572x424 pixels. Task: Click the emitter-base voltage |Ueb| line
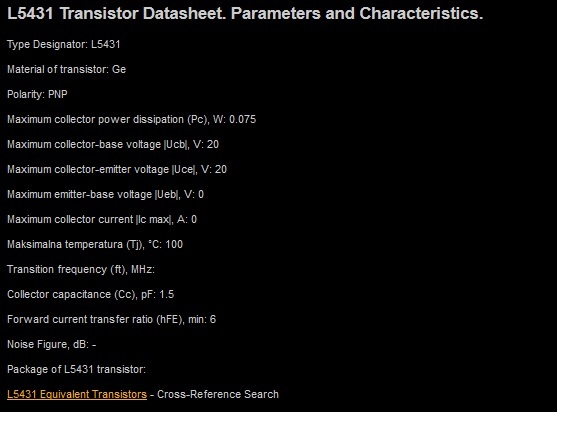click(105, 194)
